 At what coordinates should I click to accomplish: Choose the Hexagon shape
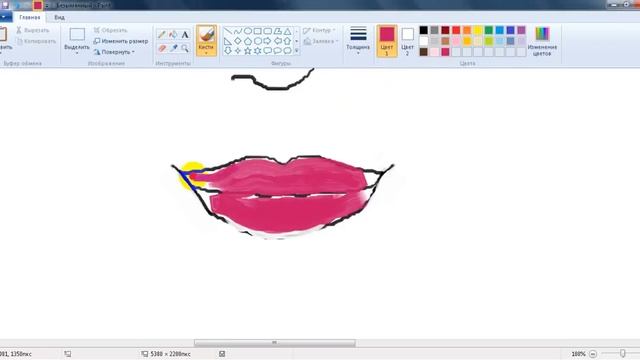258,41
